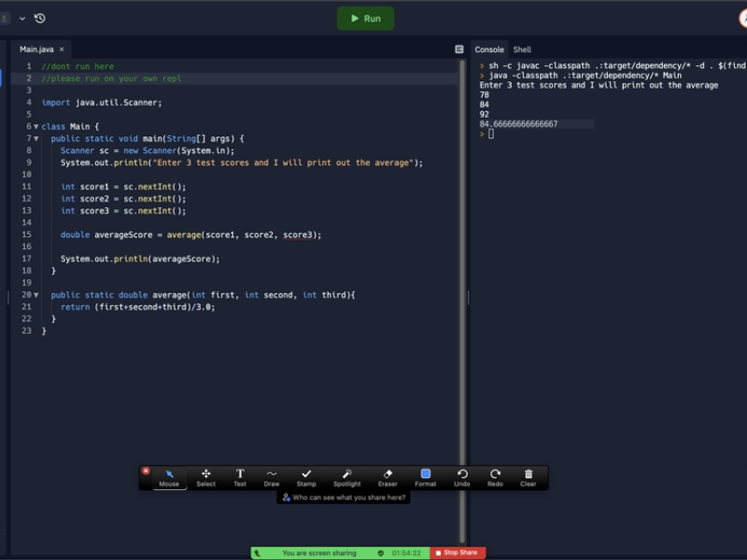Click the 'double averageScore' declaration line
747x560 pixels.
191,235
